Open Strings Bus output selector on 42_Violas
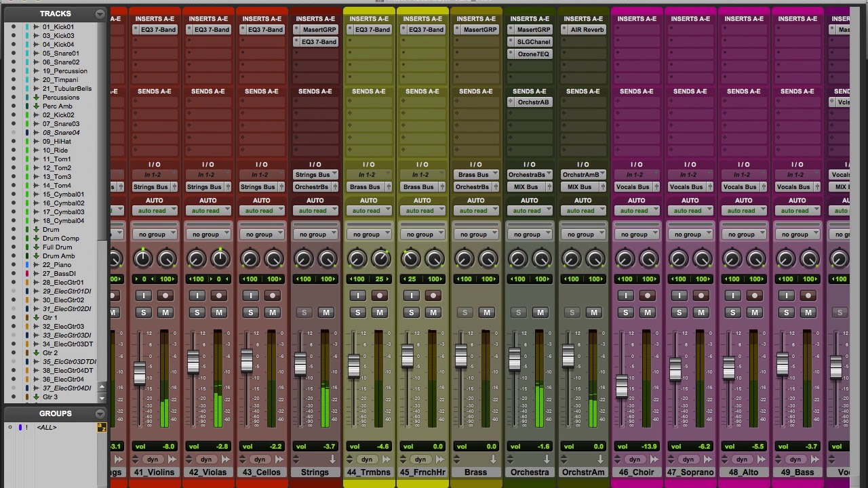 coord(204,187)
